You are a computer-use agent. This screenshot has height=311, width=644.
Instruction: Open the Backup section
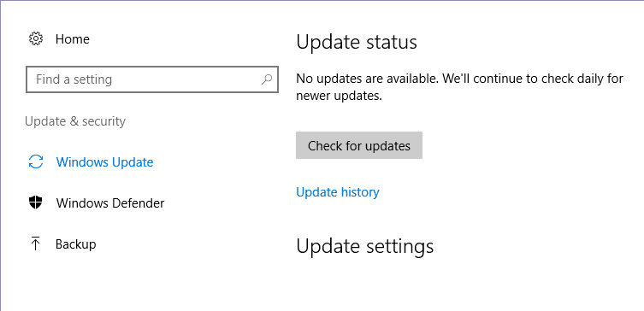point(75,244)
